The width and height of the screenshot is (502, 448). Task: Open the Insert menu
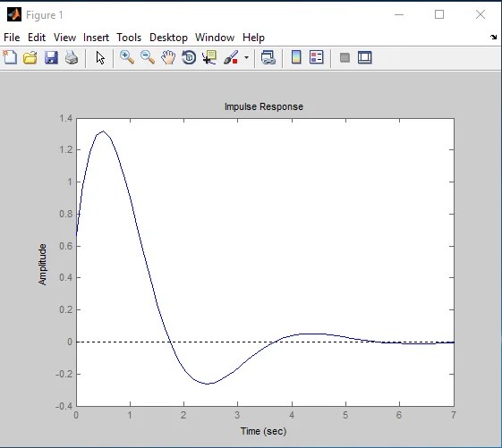[96, 38]
